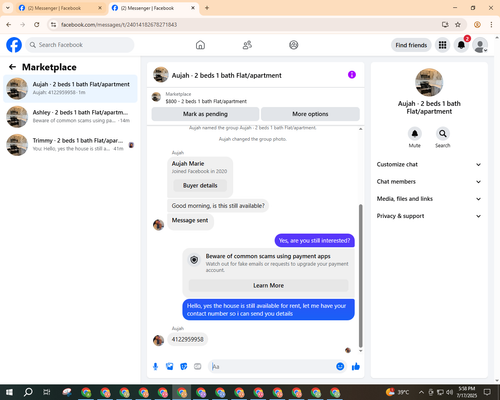Click the install app icon in address bar
This screenshot has height=400, width=500.
pyautogui.click(x=445, y=25)
